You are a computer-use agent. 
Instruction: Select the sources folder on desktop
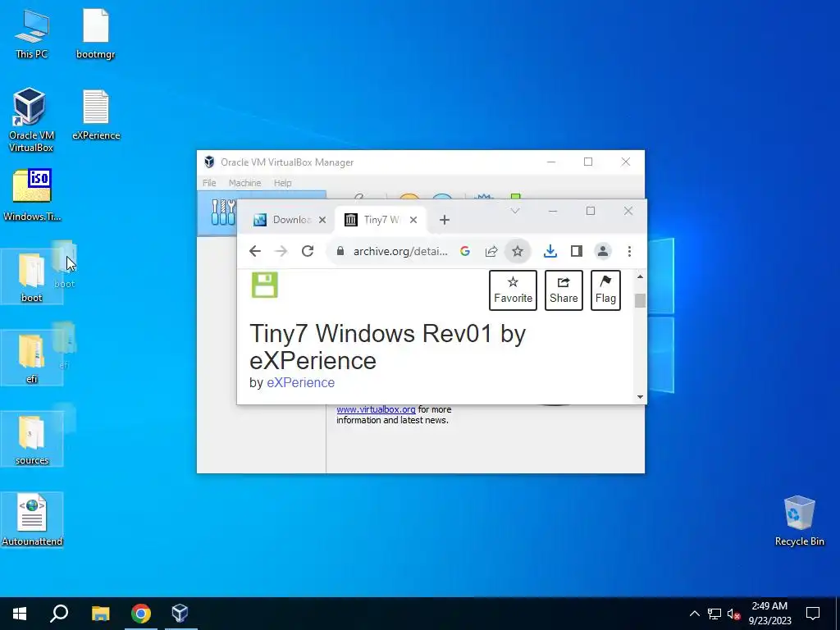pyautogui.click(x=32, y=439)
